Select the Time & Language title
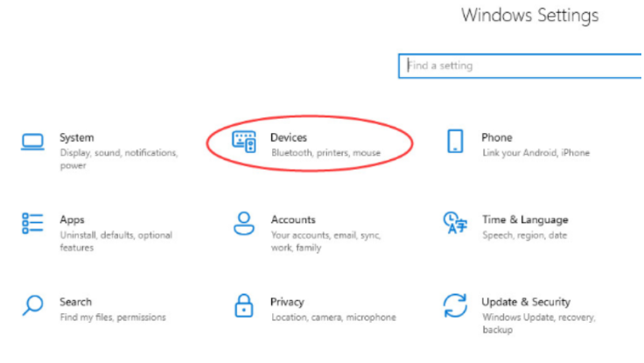This screenshot has width=644, height=363. point(524,220)
